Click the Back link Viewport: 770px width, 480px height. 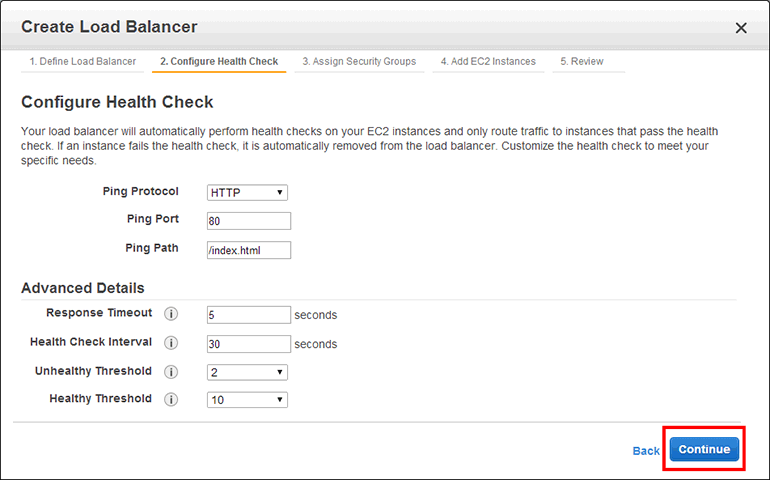pos(646,451)
